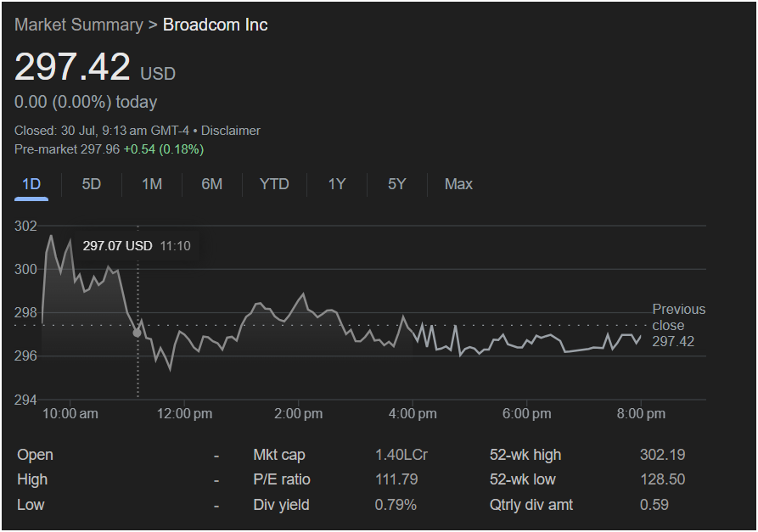
Task: Open the Disclaimer link
Action: point(231,131)
